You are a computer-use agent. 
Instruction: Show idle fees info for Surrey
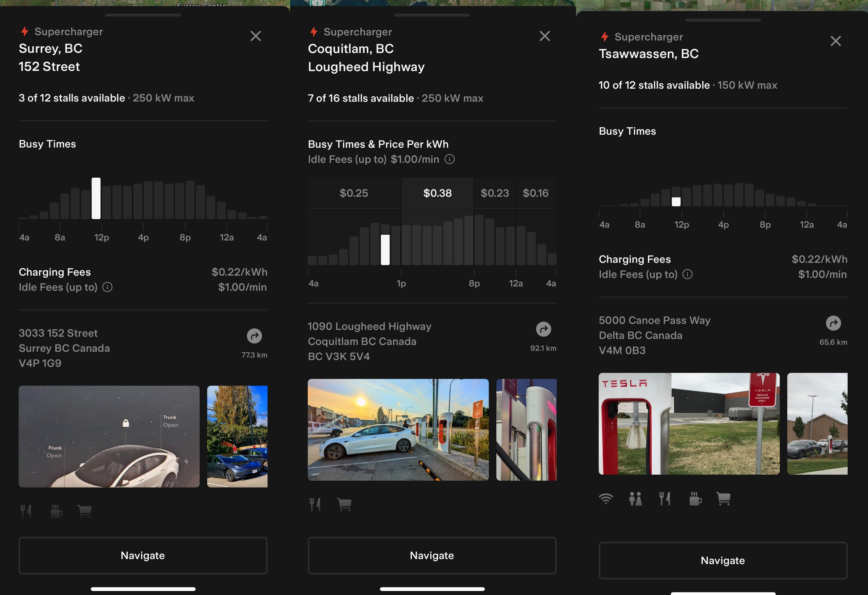pos(108,287)
